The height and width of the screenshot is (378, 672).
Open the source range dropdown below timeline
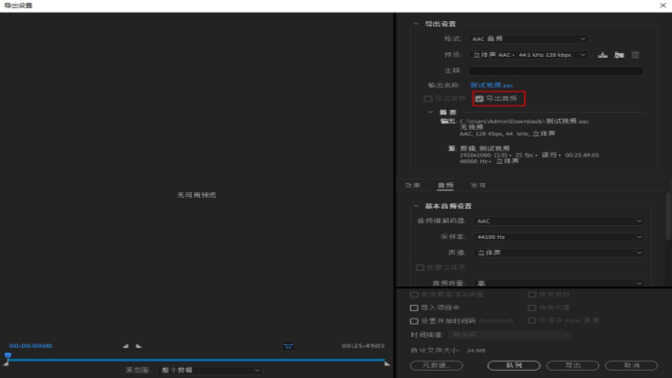point(210,370)
